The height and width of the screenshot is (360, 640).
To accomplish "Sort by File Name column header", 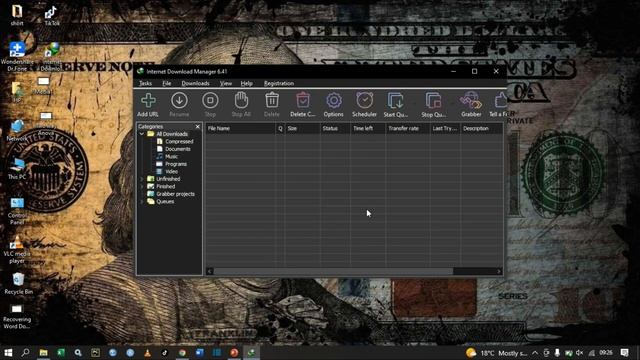I will [240, 129].
